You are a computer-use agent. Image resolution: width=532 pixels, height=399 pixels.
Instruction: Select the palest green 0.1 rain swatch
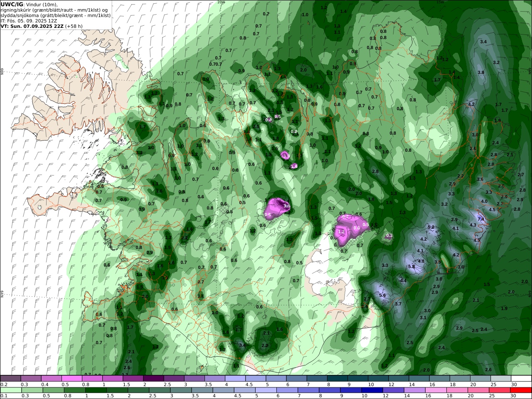[11, 390]
